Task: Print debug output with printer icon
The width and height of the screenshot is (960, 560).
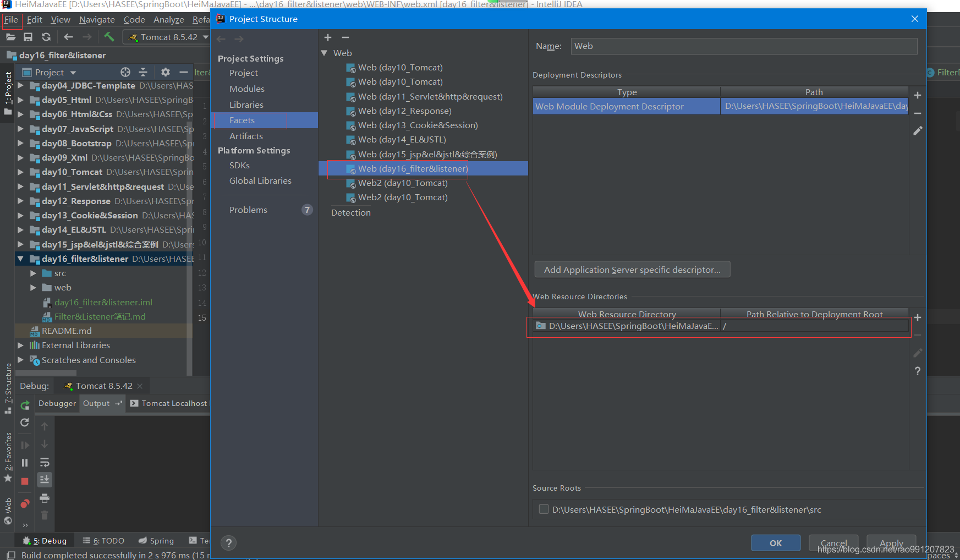Action: coord(45,498)
